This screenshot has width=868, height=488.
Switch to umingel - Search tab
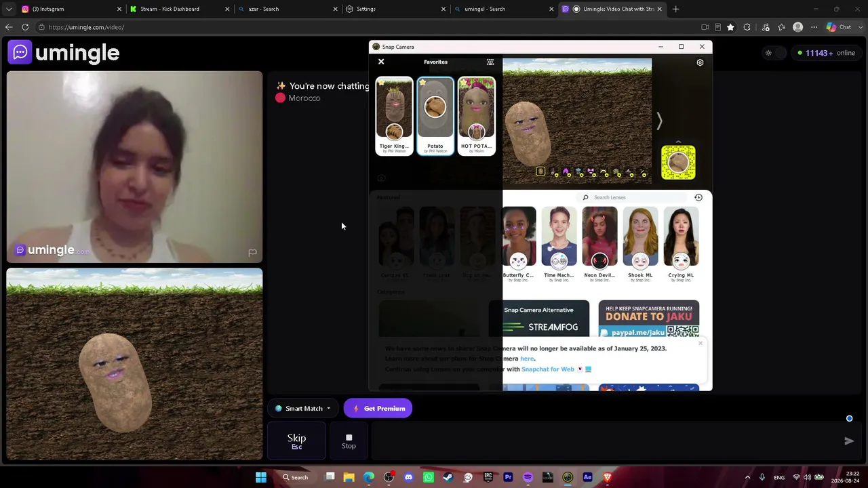(504, 9)
